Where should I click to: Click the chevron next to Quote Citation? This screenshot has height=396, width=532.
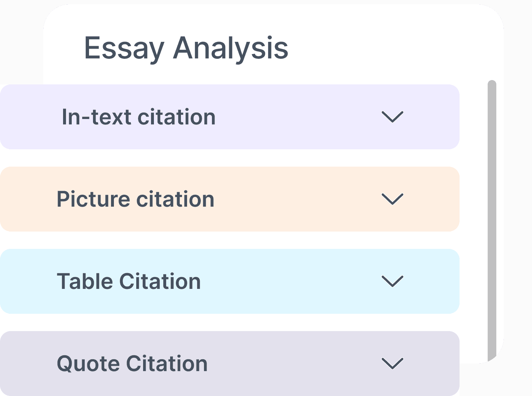(392, 364)
